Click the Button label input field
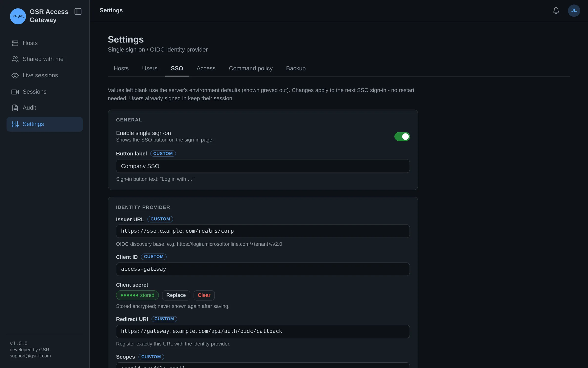 point(263,166)
